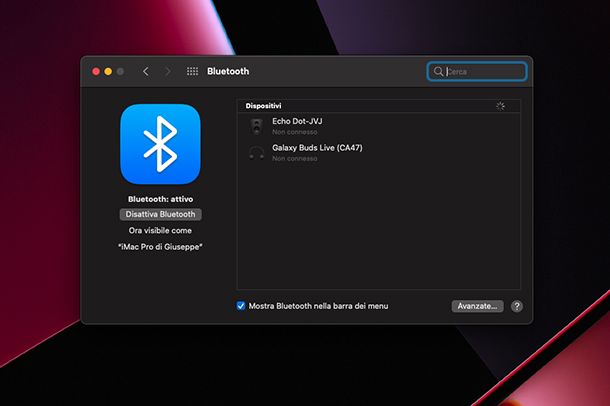Click the Echo Dot-JVJ speaker icon
610x406 pixels.
pyautogui.click(x=256, y=126)
